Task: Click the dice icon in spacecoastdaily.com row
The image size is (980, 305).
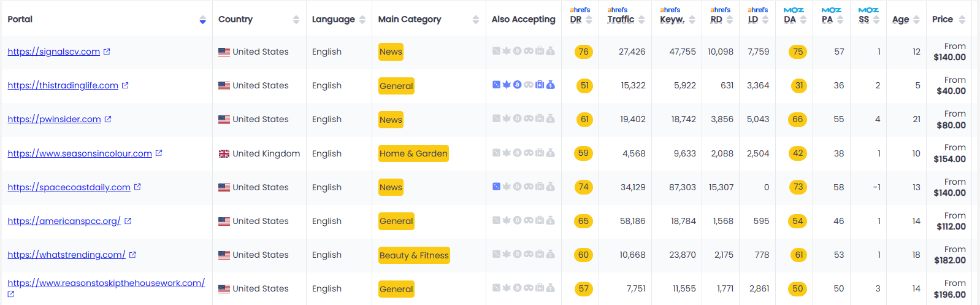Action: coord(496,186)
